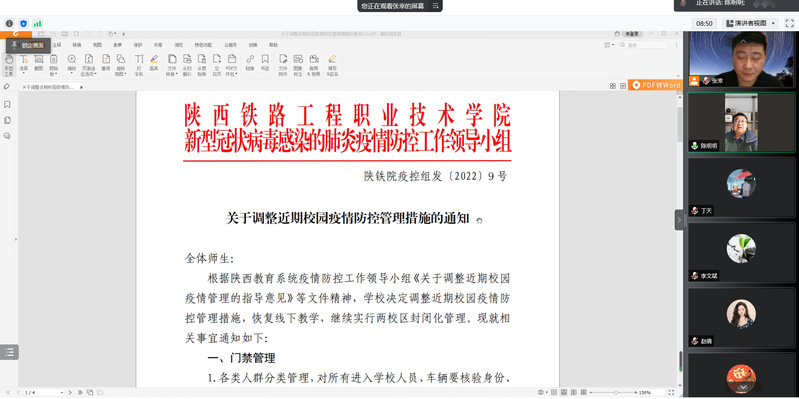
Task: Open PDF portfolio tool (PDF文件包)
Action: [x=232, y=64]
